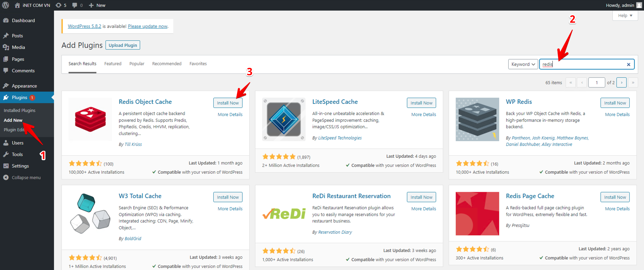
Task: Open the iNET COM VN site name
Action: [36, 5]
